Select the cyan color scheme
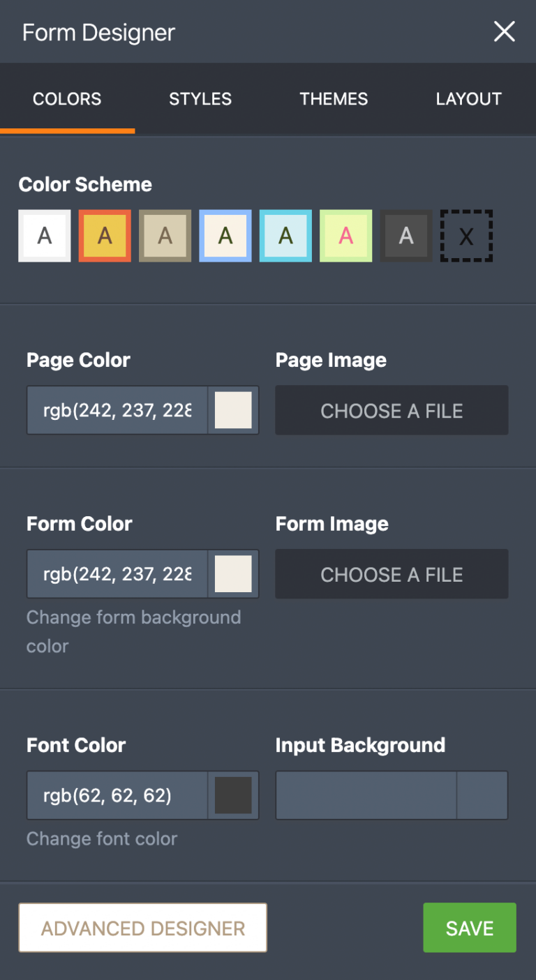The image size is (536, 980). pyautogui.click(x=285, y=236)
